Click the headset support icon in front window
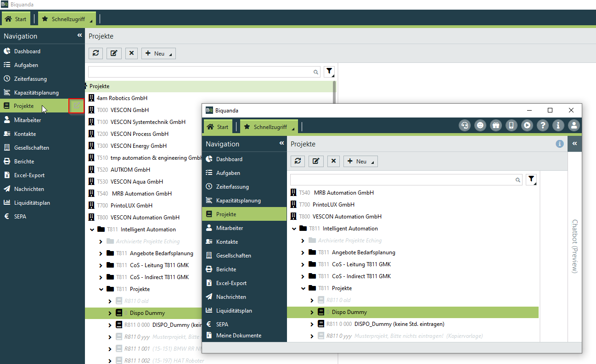 pyautogui.click(x=465, y=125)
